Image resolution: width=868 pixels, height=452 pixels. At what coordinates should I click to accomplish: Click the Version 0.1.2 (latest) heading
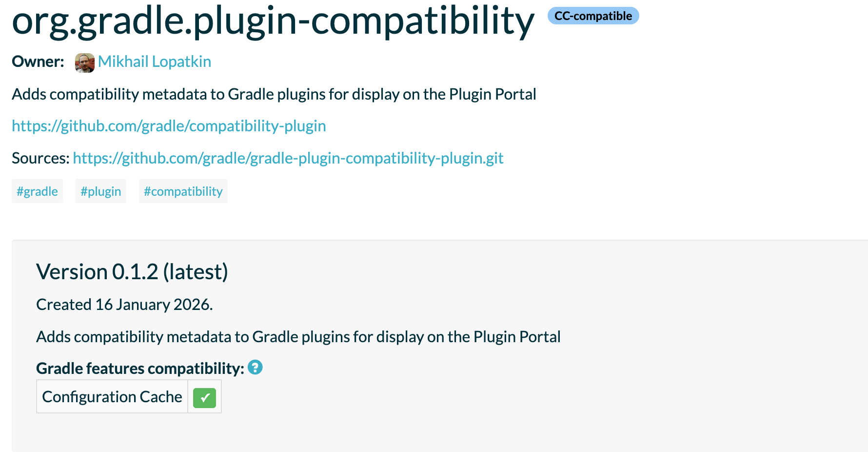[132, 272]
